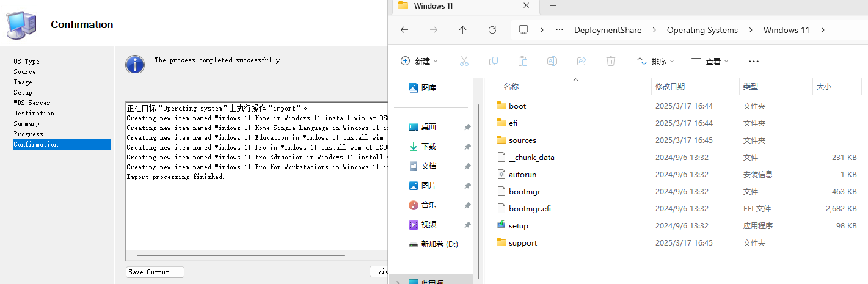Go up one folder level
The height and width of the screenshot is (284, 868).
click(x=463, y=30)
